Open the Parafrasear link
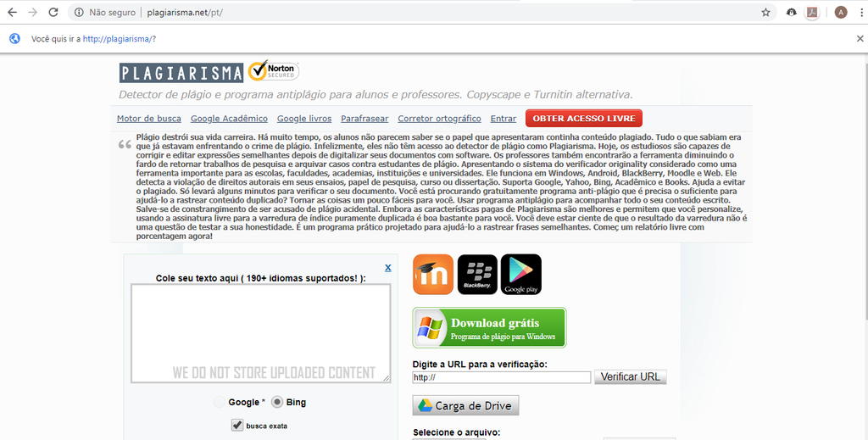Screen dimensions: 868x440 364,119
